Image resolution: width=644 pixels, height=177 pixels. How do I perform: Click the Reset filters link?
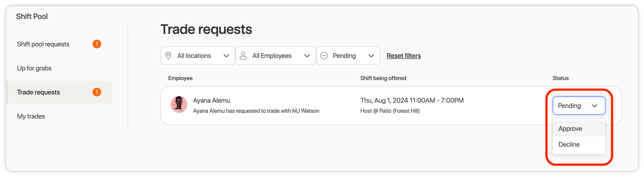(404, 56)
